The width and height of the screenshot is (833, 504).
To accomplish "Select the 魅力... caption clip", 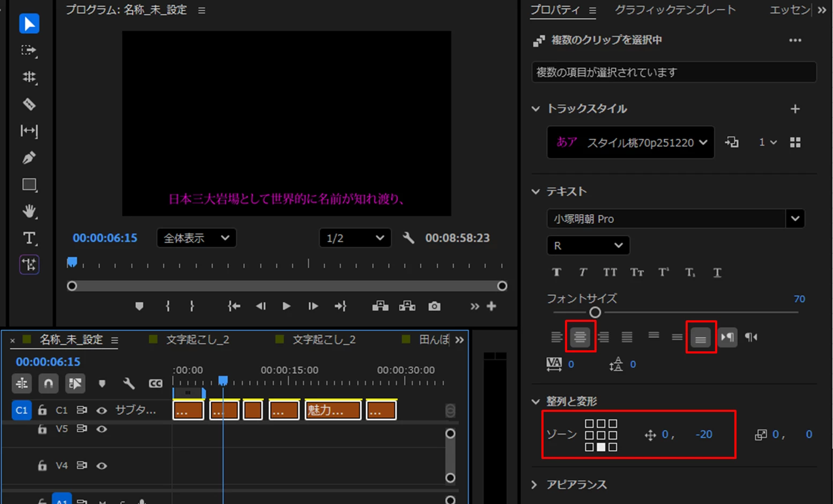I will (333, 410).
